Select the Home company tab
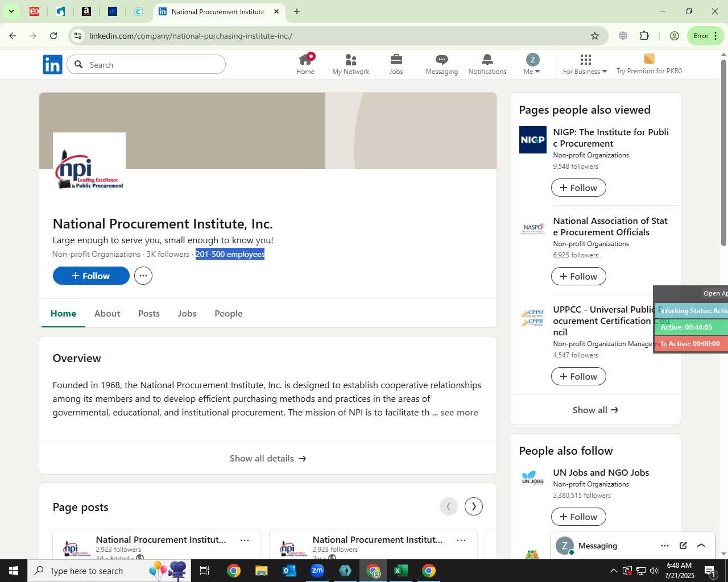 pyautogui.click(x=63, y=314)
